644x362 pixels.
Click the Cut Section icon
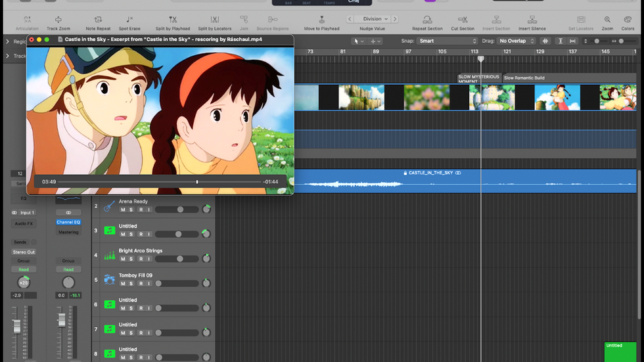point(463,20)
